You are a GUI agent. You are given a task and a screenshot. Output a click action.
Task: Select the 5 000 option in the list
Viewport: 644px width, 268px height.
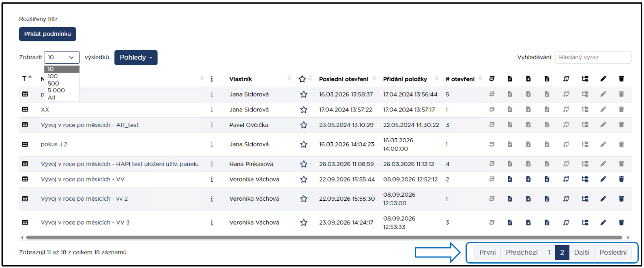(56, 90)
